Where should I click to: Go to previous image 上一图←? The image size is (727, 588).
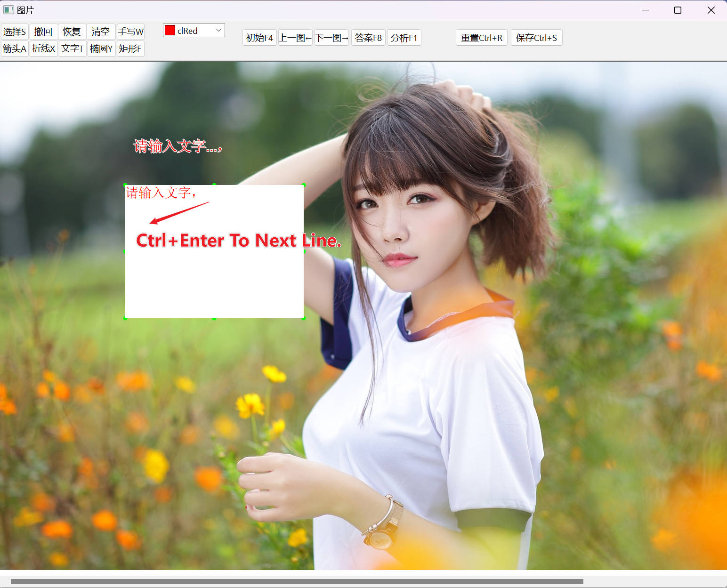tap(295, 38)
